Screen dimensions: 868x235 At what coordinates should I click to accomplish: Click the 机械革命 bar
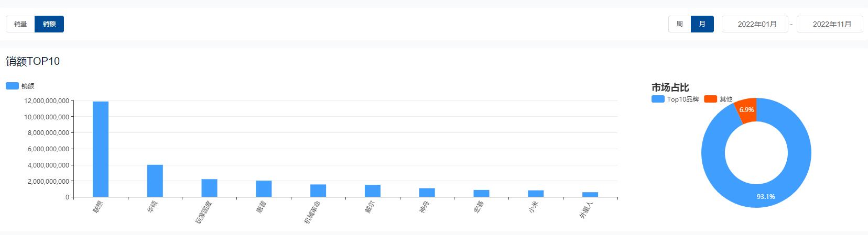click(x=318, y=191)
